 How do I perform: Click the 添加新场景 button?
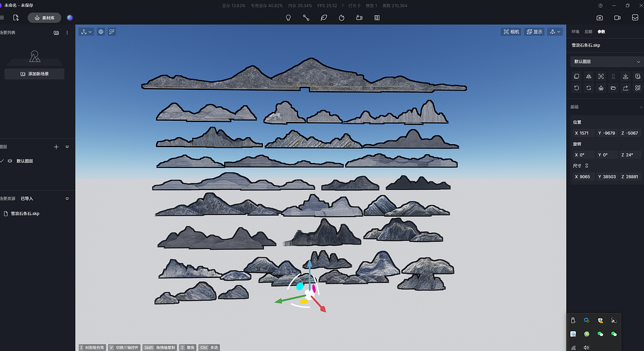[35, 74]
